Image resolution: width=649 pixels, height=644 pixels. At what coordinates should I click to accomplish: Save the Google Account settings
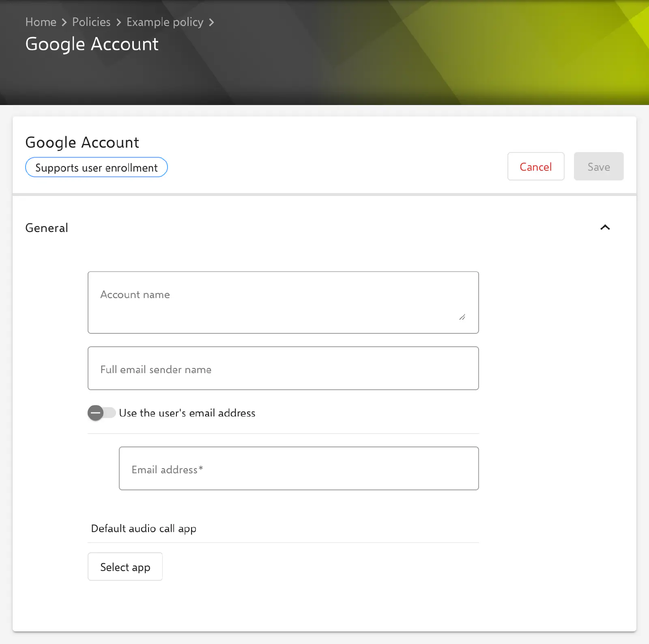(x=599, y=166)
